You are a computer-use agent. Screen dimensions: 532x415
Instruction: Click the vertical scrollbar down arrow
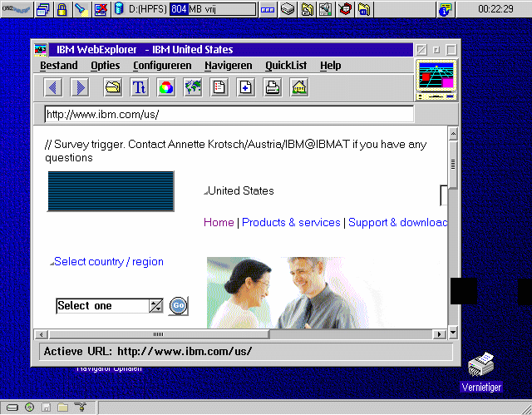(x=453, y=332)
